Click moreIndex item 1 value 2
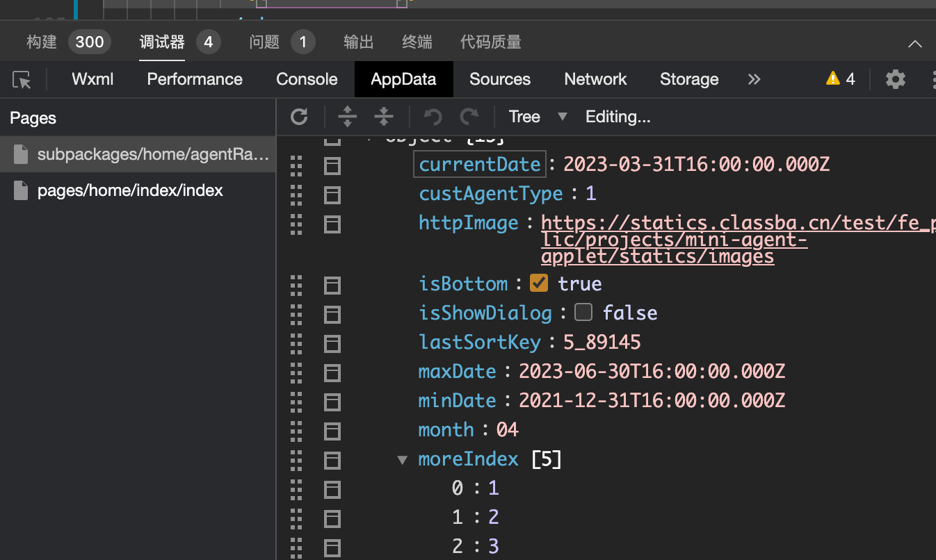Viewport: 936px width, 560px height. tap(494, 518)
